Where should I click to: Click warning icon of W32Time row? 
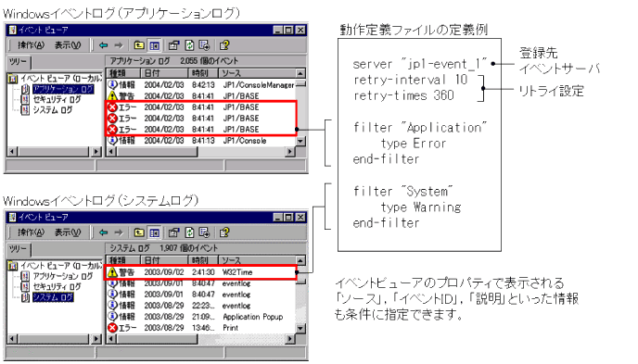click(112, 272)
